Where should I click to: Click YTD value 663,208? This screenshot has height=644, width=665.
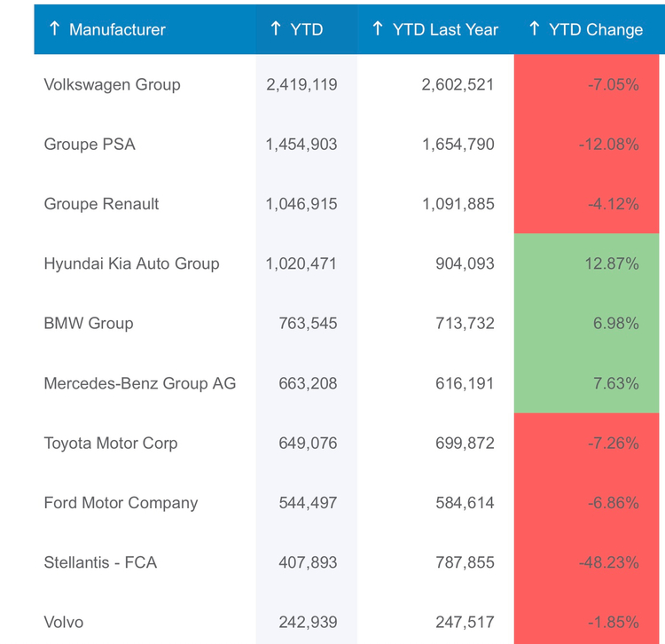(x=308, y=383)
